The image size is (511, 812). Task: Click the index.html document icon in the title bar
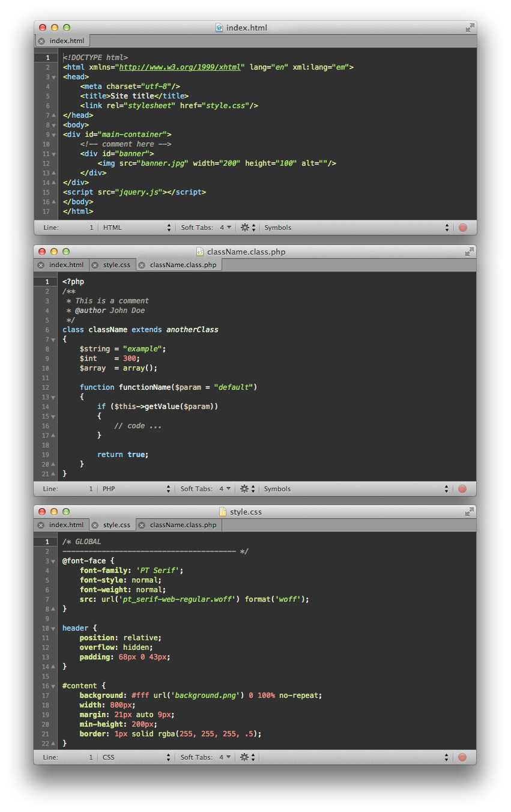(219, 28)
